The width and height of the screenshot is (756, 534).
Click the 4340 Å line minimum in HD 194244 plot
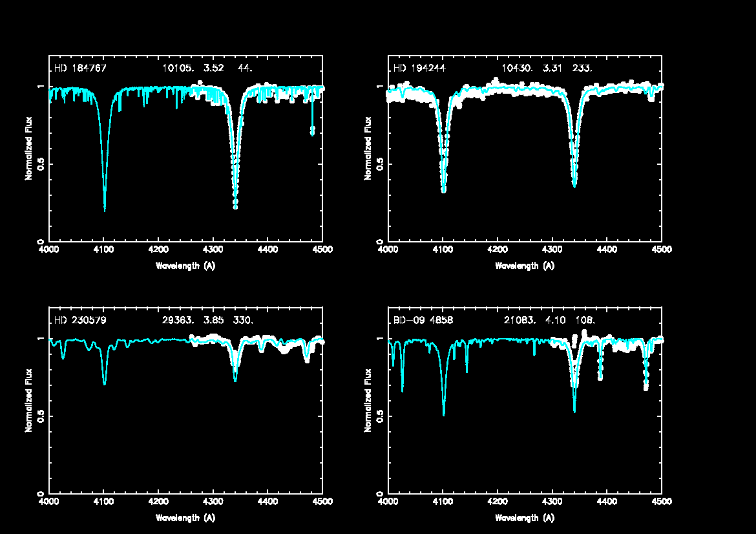(x=574, y=184)
